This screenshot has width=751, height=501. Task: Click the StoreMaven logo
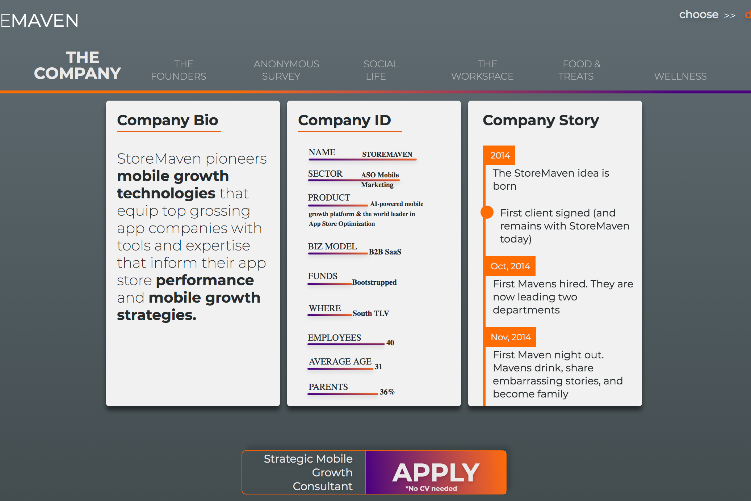(39, 21)
